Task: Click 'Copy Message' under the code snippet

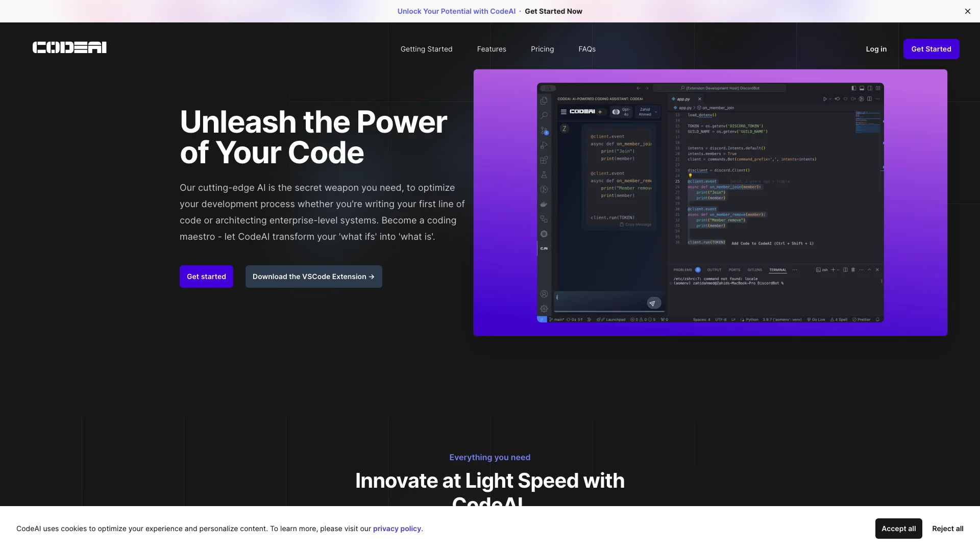Action: [635, 224]
